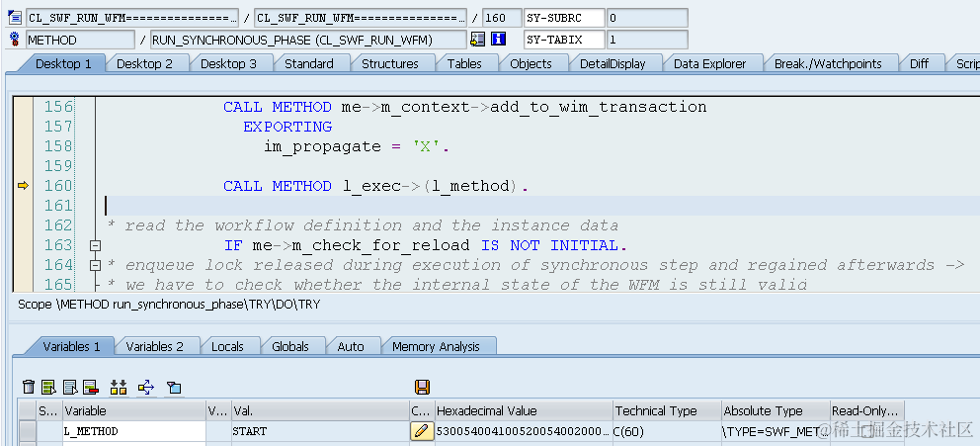Click the C(60) technical type cell
The height and width of the screenshot is (446, 980).
667,431
